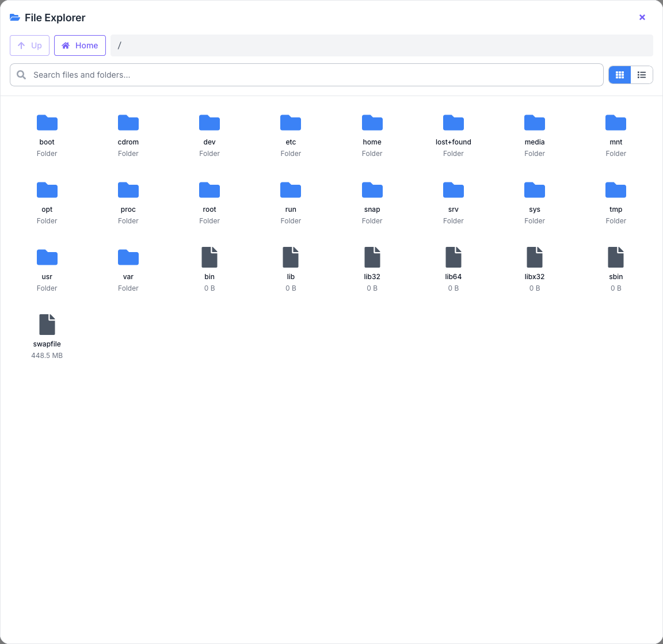663x644 pixels.
Task: Open the mnt folder icon
Action: click(616, 123)
